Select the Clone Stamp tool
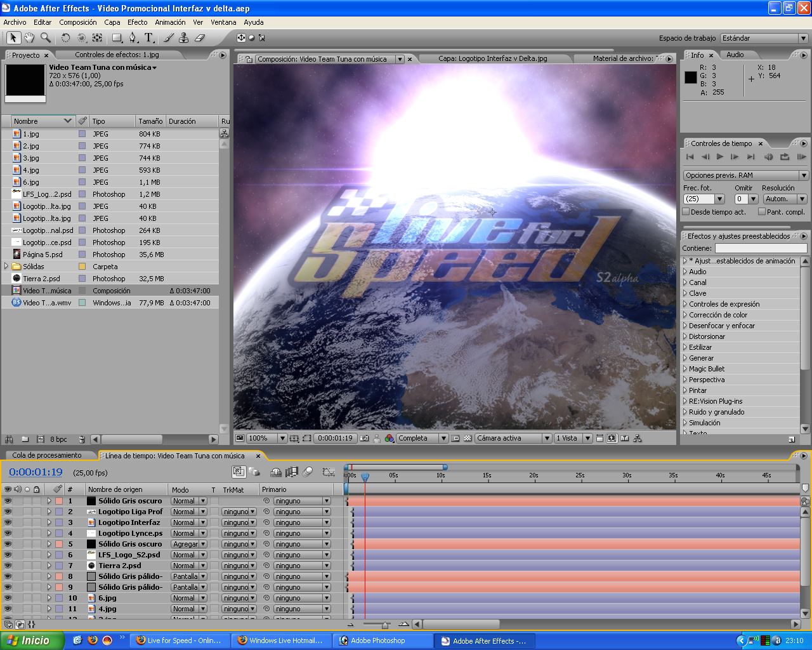This screenshot has width=812, height=650. tap(184, 38)
